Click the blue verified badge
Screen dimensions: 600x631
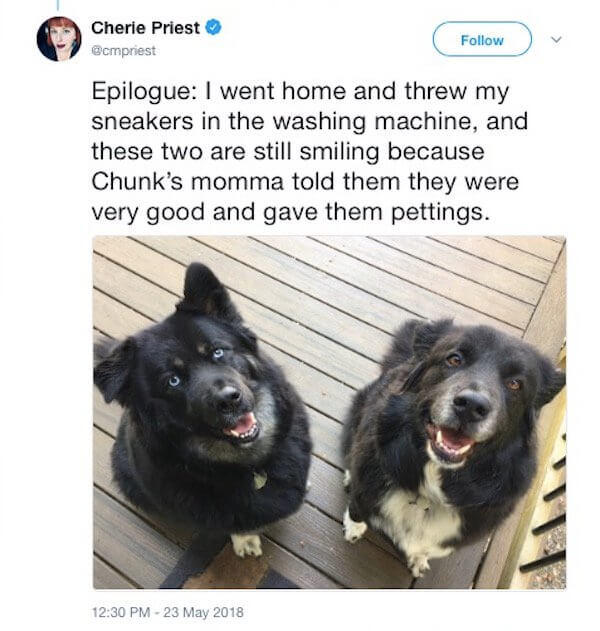(x=213, y=28)
